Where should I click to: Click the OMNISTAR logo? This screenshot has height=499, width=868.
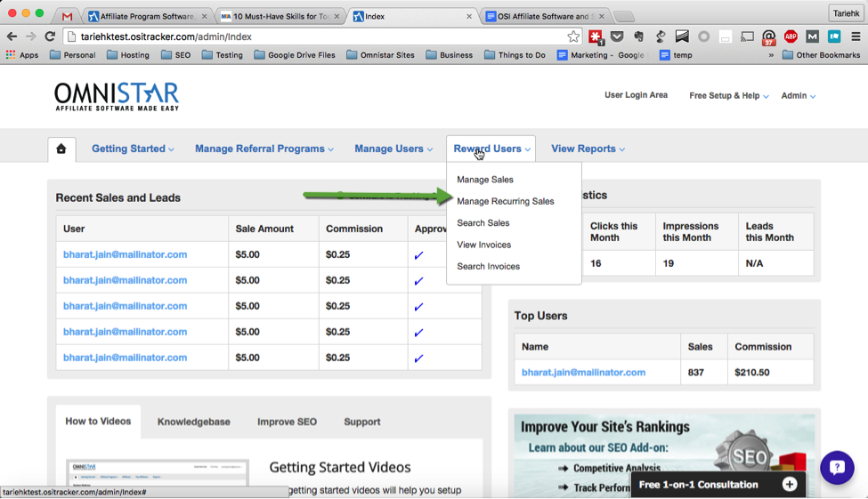click(x=117, y=96)
